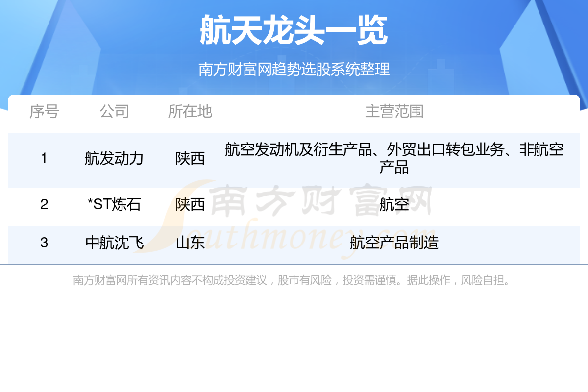Click company name 航发动力

pos(114,159)
